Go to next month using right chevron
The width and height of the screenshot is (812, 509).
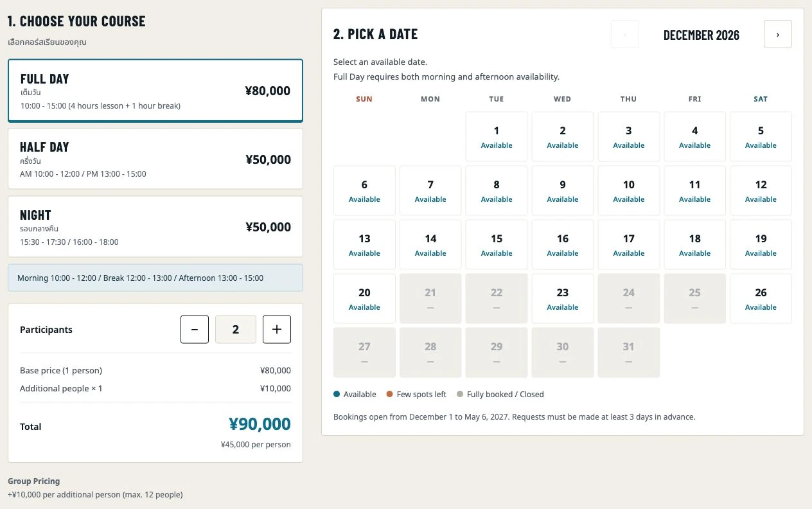(778, 34)
